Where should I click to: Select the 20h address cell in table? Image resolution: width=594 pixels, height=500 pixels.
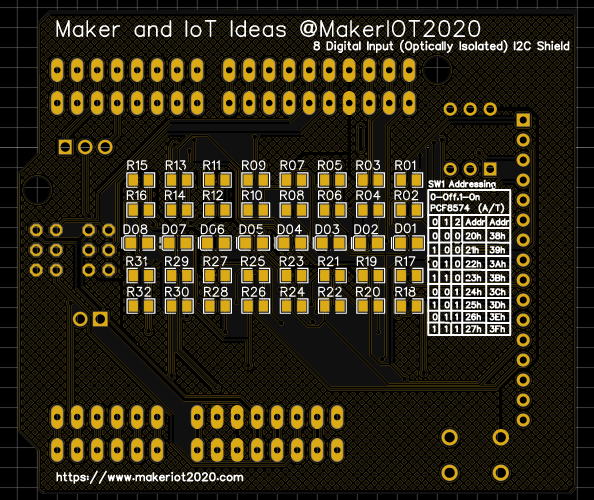473,236
